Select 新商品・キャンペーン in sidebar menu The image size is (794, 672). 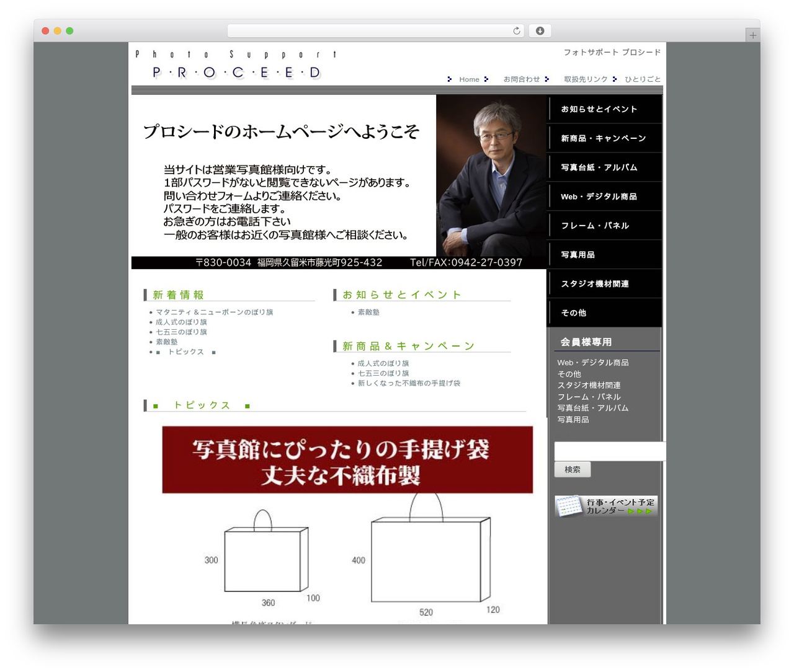click(x=604, y=138)
